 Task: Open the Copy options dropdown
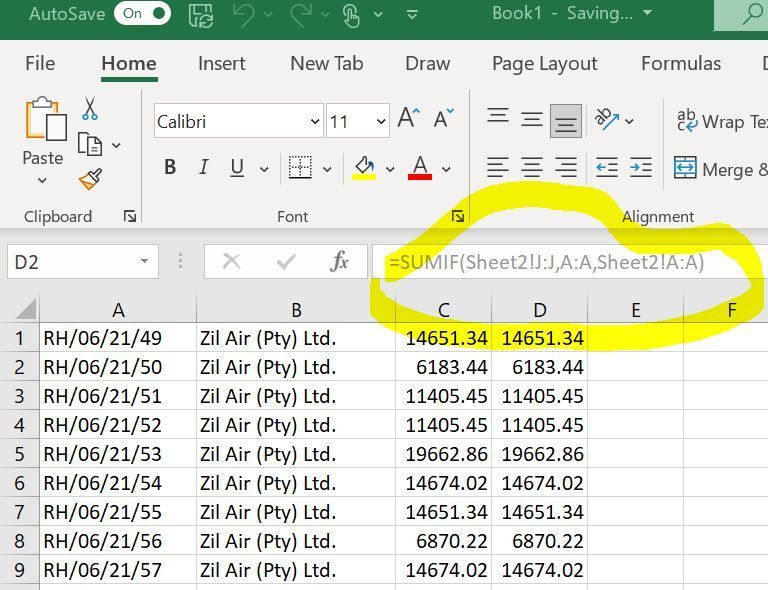[x=117, y=145]
